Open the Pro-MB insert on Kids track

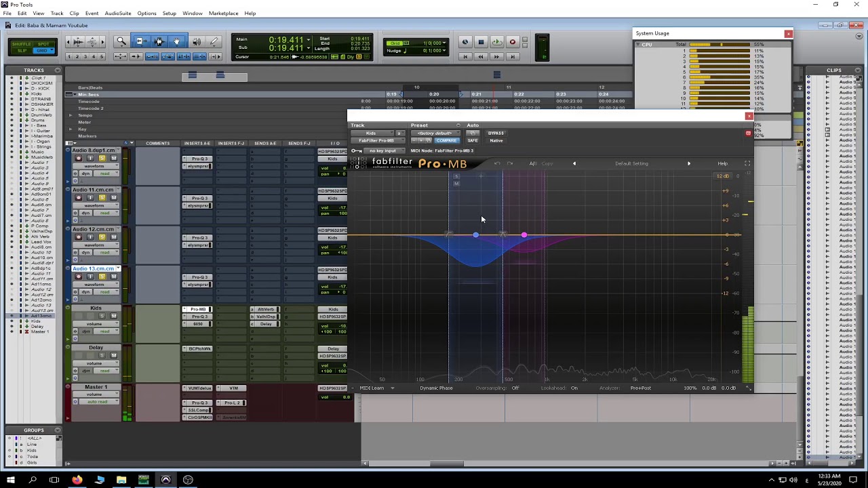[x=197, y=310]
